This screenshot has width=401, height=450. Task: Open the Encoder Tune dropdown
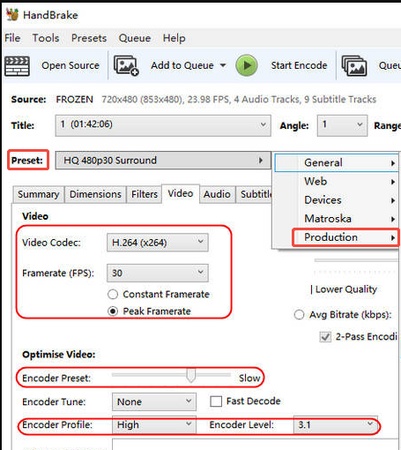point(154,402)
